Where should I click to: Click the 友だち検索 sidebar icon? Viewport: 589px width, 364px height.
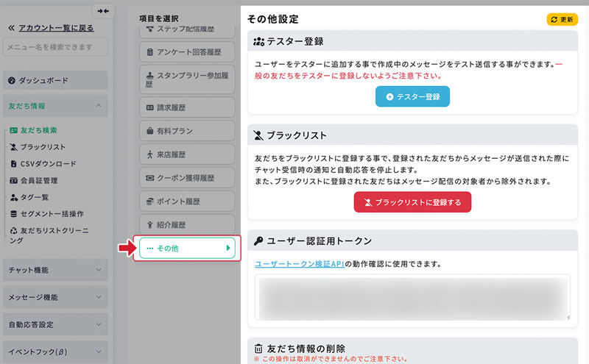[x=14, y=130]
